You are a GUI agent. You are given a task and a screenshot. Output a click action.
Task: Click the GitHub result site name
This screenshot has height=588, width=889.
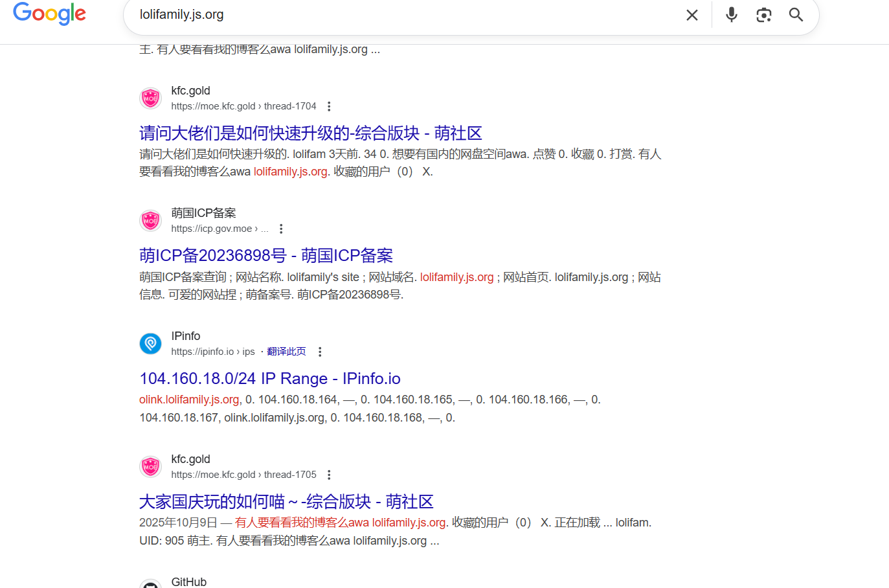pos(188,582)
